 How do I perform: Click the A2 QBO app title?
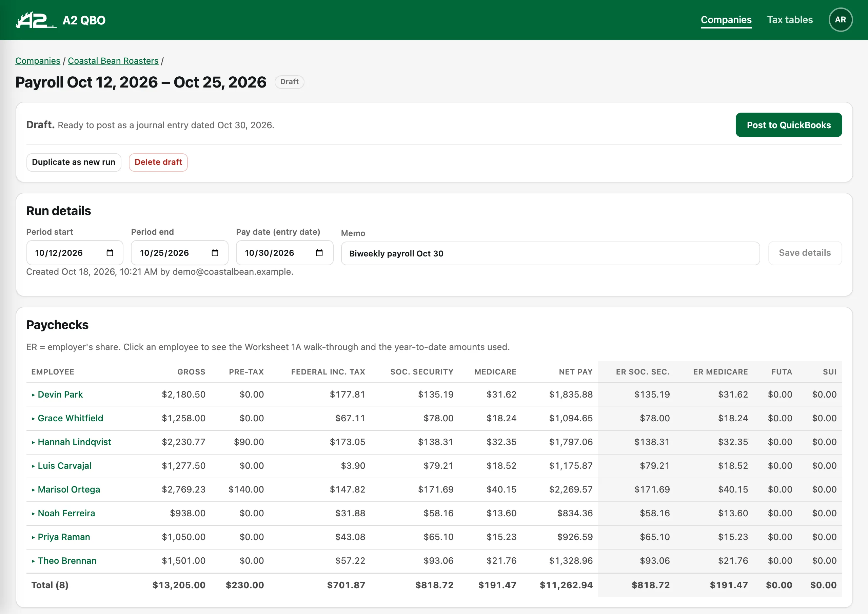84,20
